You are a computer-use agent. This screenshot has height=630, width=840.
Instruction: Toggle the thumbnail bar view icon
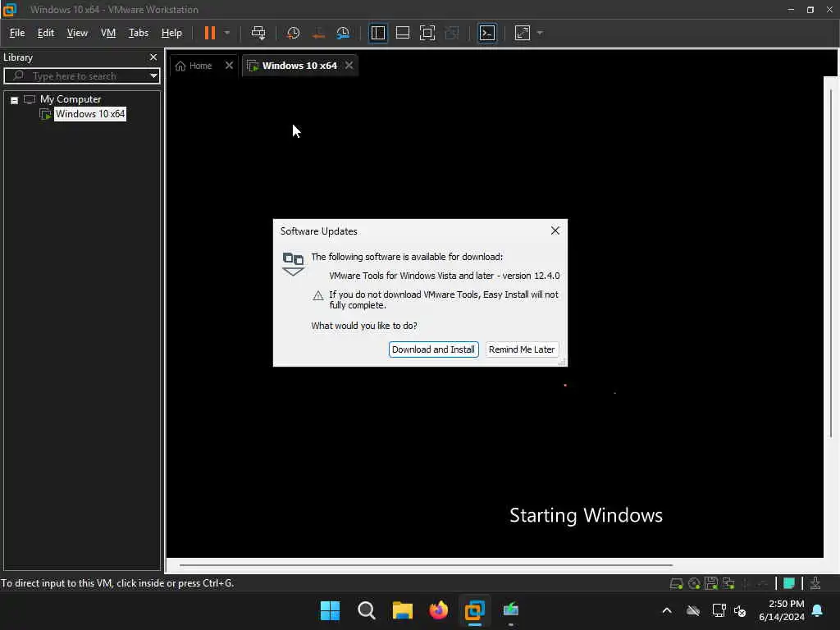pos(402,33)
